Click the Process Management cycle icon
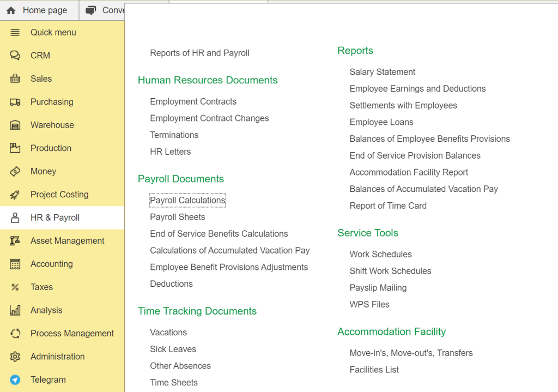558x392 pixels. [15, 333]
